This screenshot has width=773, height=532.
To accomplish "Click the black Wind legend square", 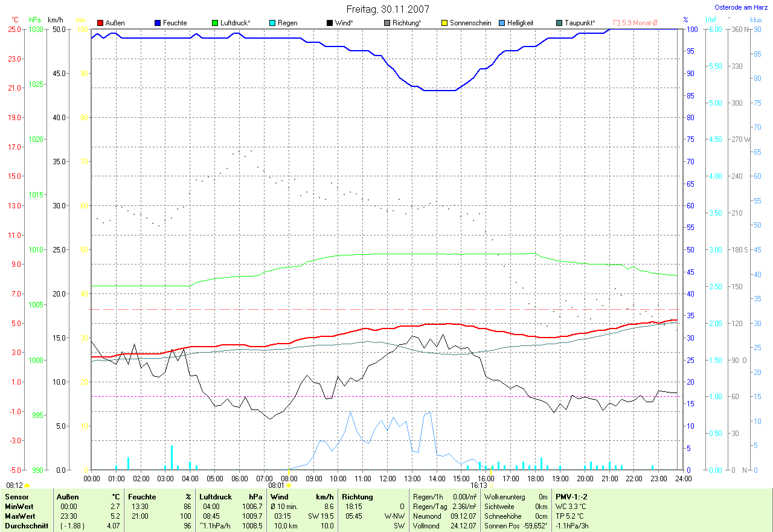I will click(330, 23).
